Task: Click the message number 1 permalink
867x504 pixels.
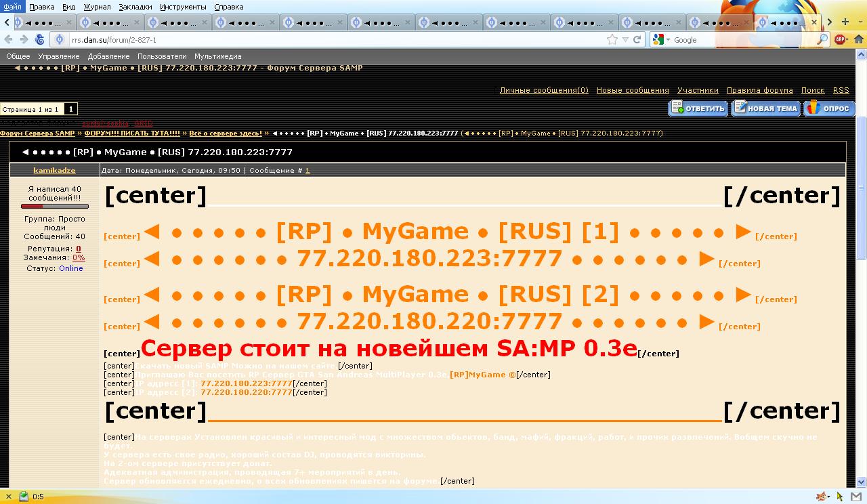Action: tap(308, 171)
